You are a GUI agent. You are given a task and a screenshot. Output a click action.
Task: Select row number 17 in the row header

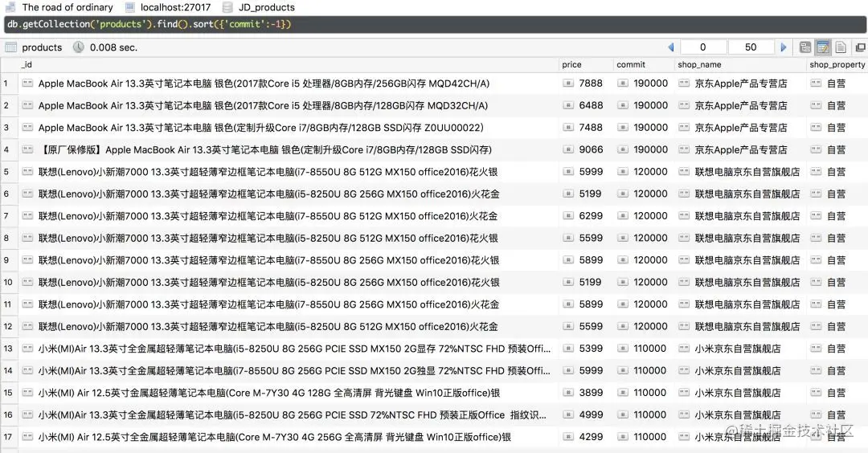[8, 438]
